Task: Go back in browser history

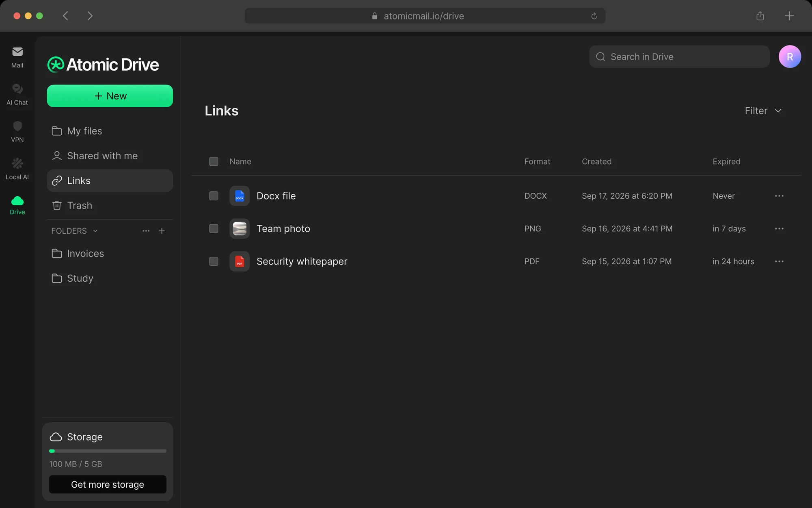Action: pyautogui.click(x=65, y=16)
